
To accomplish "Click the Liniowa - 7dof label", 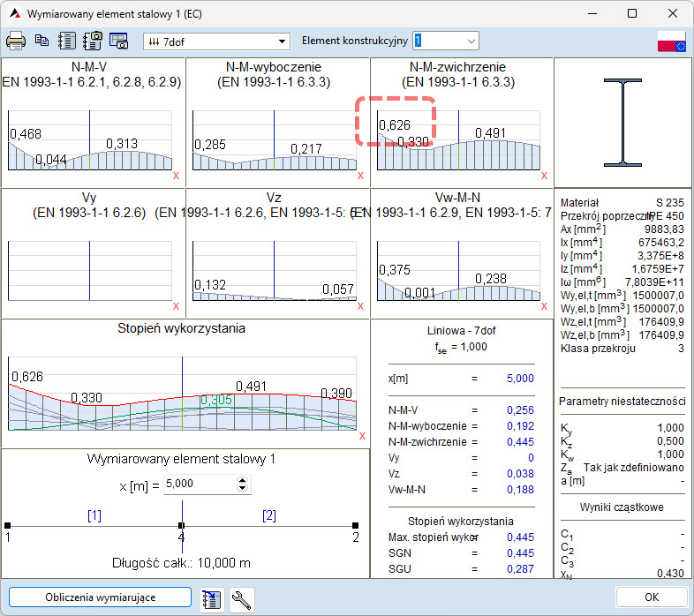I will point(461,331).
